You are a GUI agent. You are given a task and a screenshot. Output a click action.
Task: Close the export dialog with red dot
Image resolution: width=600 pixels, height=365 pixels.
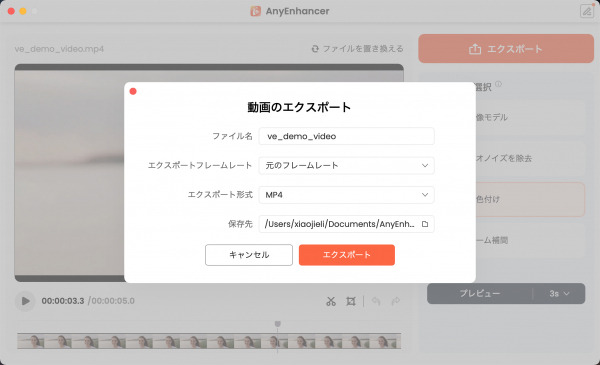133,91
